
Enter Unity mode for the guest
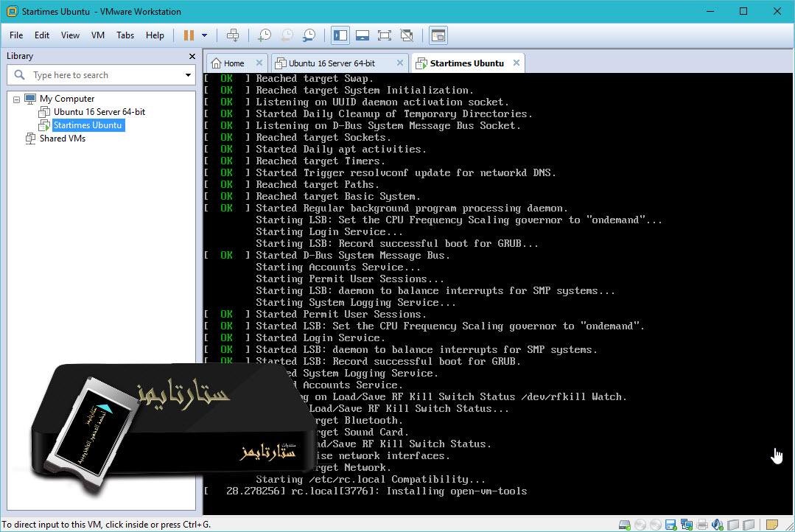[x=406, y=35]
